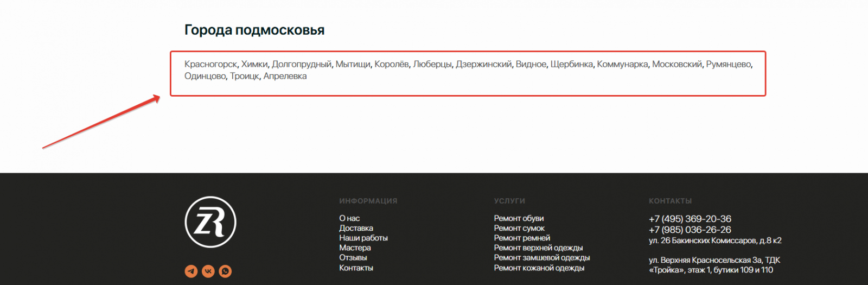
Task: Open the 'О нас' footer link
Action: 349,218
